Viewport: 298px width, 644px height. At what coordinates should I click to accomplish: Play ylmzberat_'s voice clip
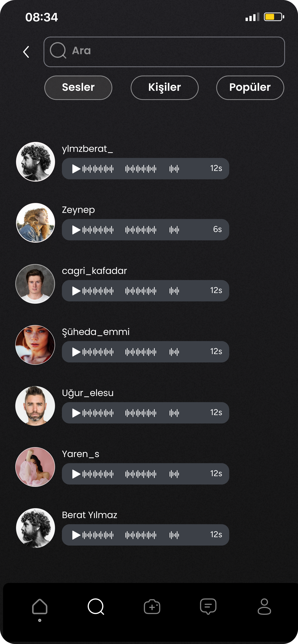pos(76,169)
